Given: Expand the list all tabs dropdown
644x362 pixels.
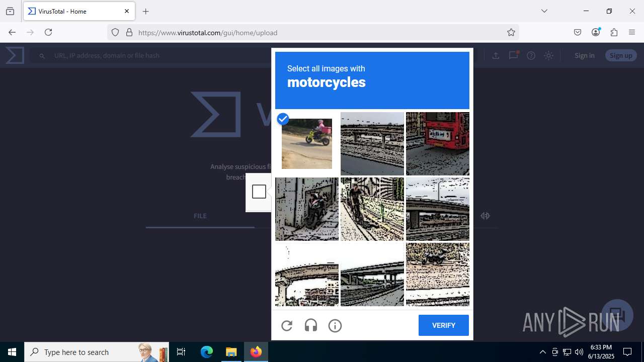Looking at the screenshot, I should point(544,11).
